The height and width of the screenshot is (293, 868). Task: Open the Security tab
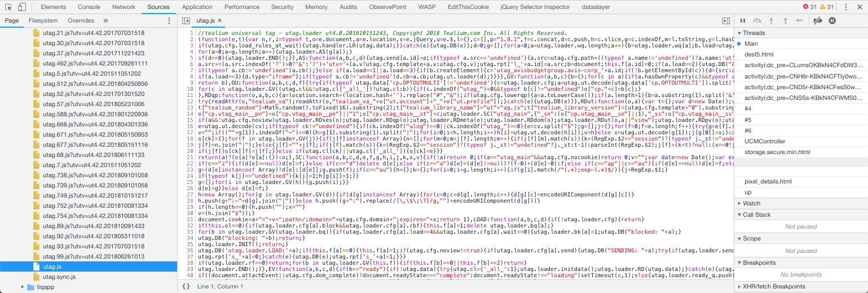pos(282,7)
